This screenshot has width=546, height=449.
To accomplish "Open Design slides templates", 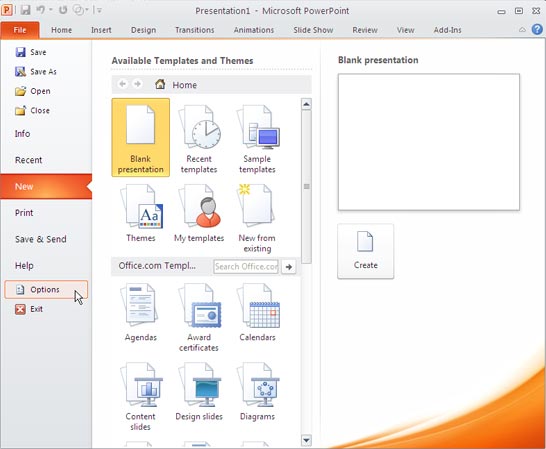I will tap(199, 392).
